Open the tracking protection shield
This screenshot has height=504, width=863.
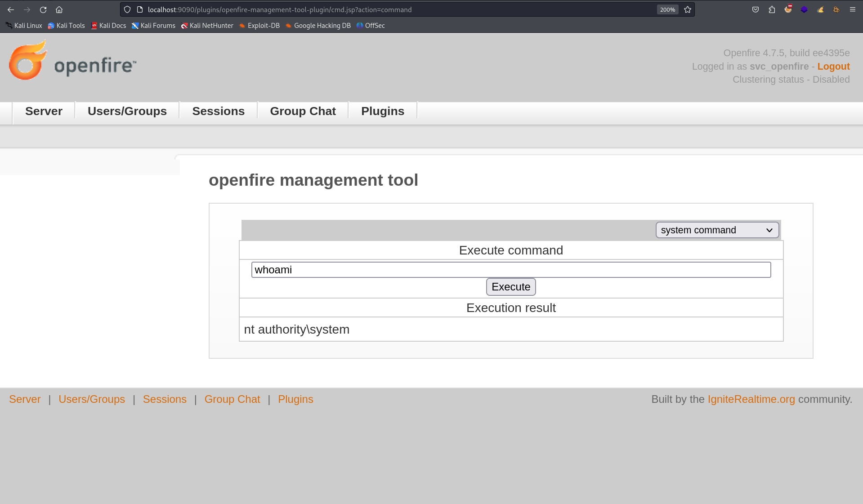tap(127, 9)
